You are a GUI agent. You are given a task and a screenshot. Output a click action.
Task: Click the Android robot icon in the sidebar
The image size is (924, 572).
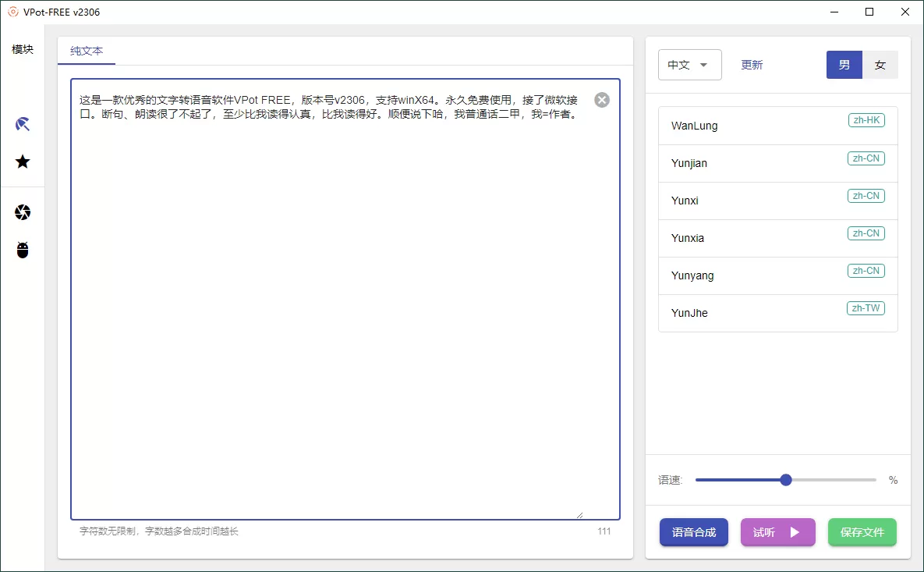(23, 250)
